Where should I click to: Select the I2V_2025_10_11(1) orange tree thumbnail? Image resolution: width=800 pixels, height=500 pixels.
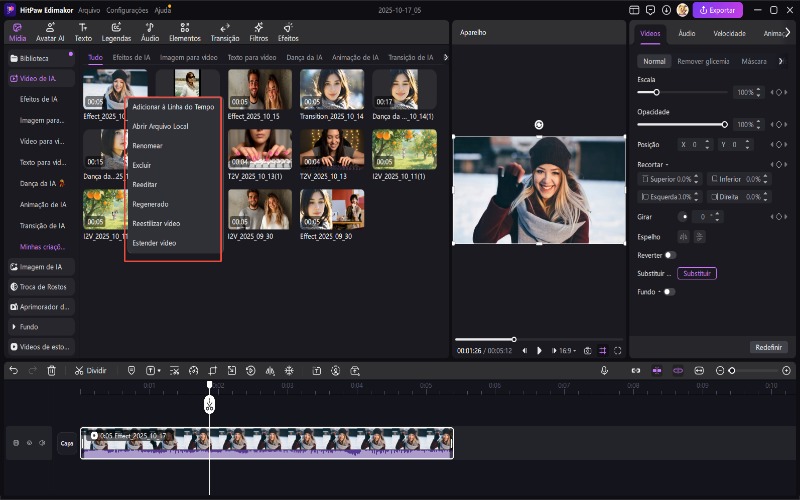404,148
